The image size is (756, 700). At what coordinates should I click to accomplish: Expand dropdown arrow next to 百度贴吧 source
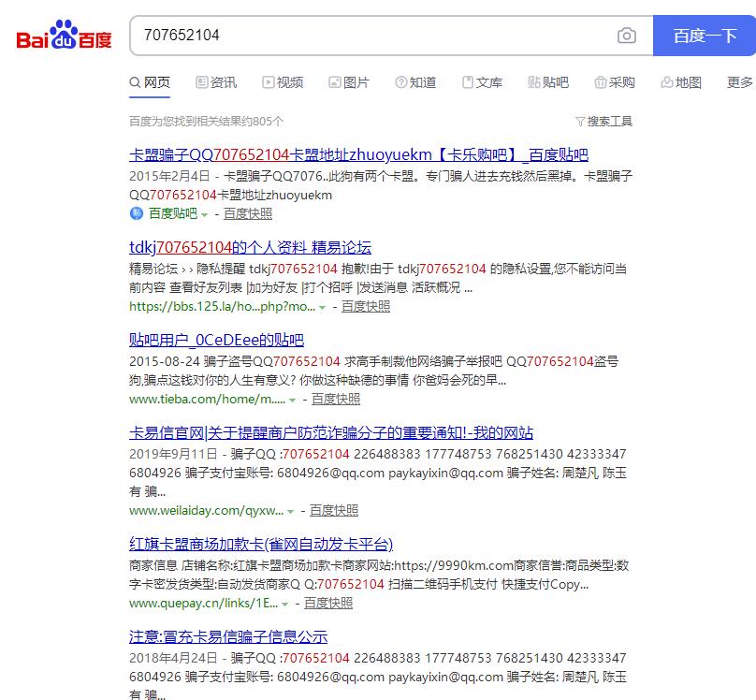coord(204,214)
